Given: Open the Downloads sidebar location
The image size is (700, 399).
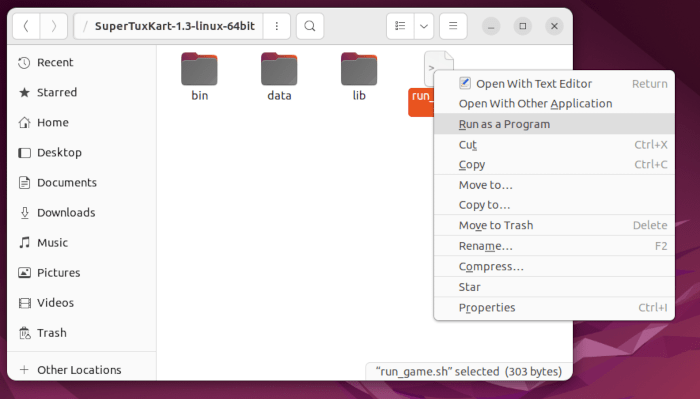Looking at the screenshot, I should tap(82, 212).
